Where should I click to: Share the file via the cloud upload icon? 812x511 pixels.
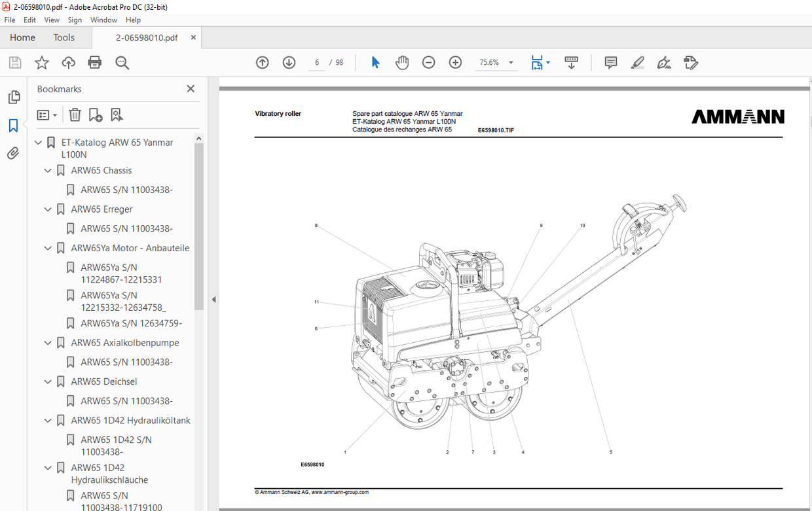click(68, 62)
